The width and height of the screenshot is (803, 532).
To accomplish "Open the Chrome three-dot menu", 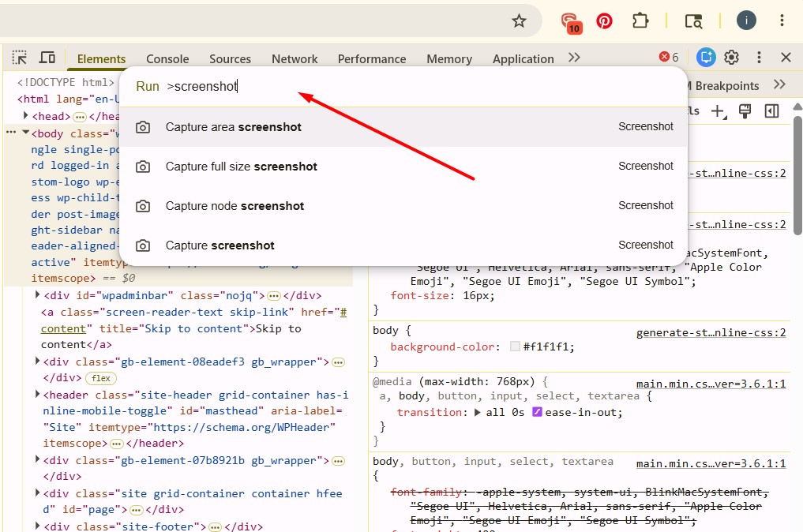I will (x=782, y=21).
